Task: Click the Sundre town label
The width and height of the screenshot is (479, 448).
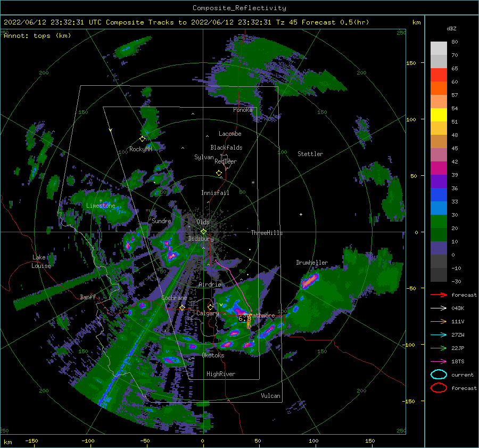Action: [162, 221]
